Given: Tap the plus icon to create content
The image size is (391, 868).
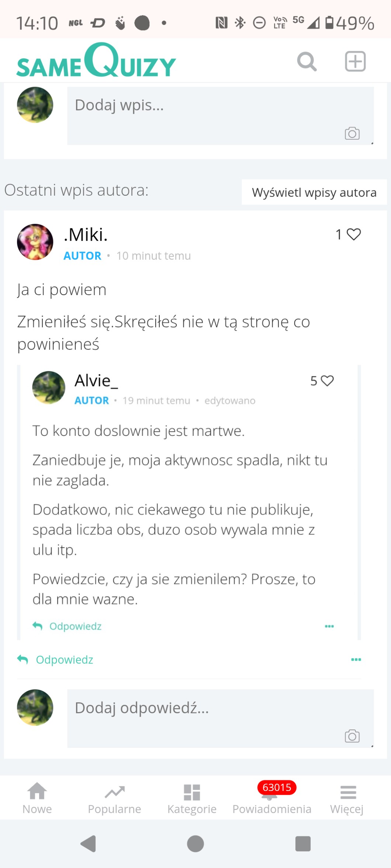Looking at the screenshot, I should [x=355, y=61].
